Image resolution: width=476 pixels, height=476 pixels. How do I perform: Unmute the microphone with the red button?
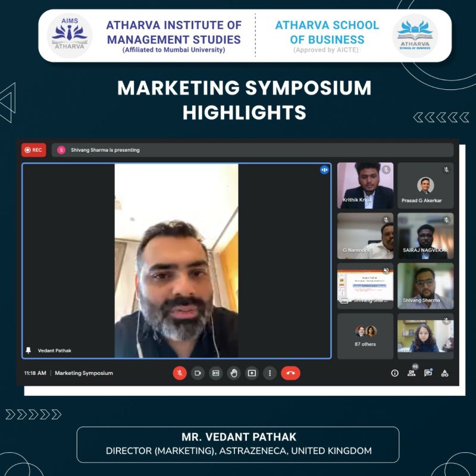pos(180,373)
